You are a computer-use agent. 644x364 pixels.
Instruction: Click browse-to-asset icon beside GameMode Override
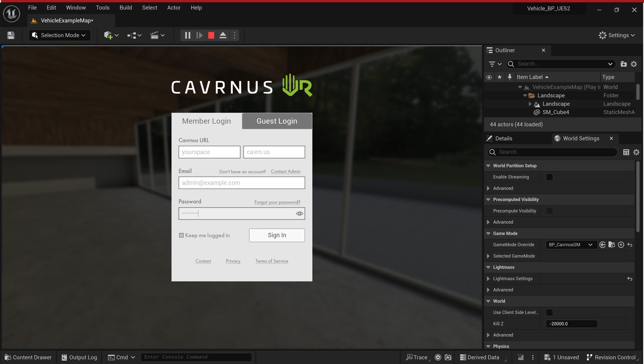[611, 245]
